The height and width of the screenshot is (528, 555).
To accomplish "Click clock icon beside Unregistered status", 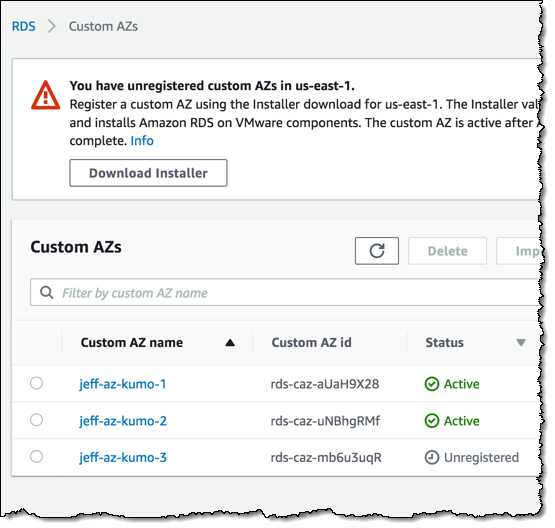I will pos(431,457).
